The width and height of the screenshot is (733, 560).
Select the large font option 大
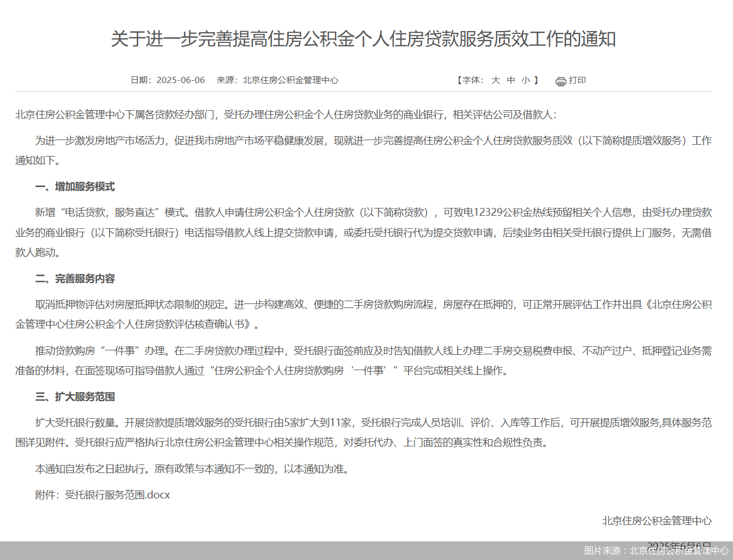pos(495,80)
